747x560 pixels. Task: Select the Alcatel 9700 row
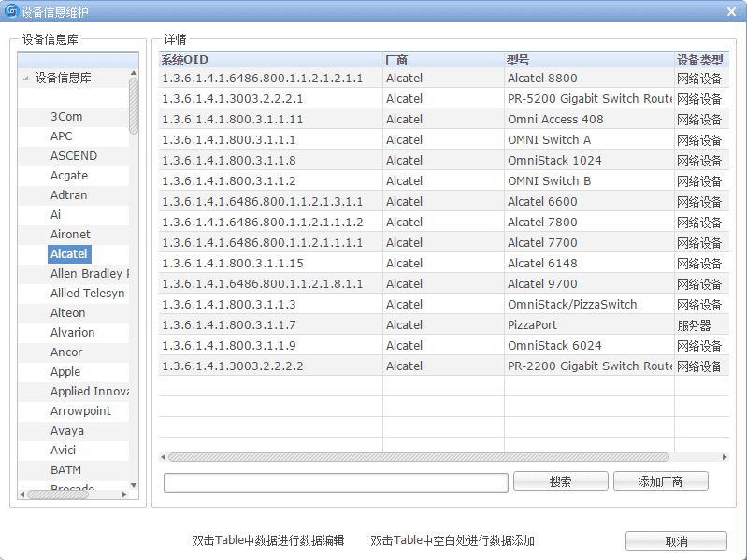444,283
